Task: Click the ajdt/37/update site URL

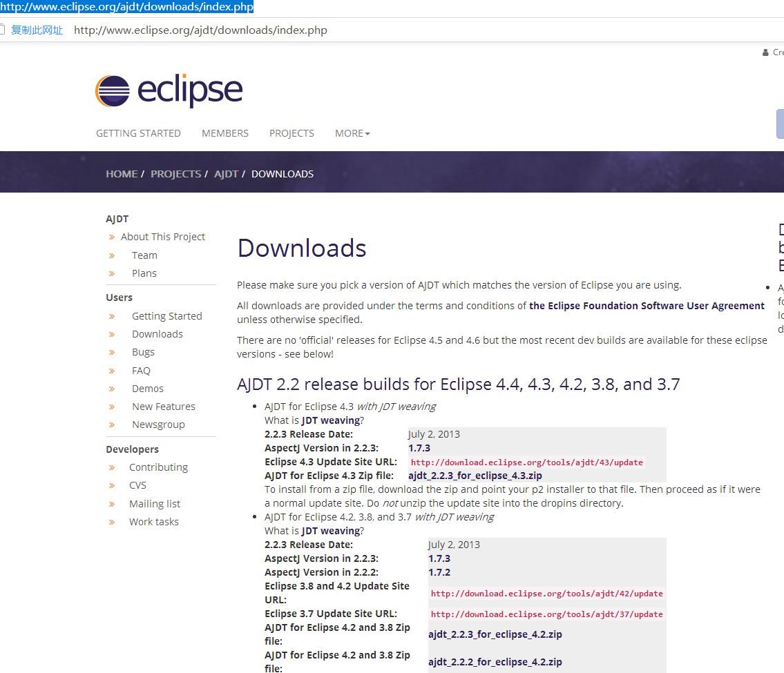Action: (547, 614)
